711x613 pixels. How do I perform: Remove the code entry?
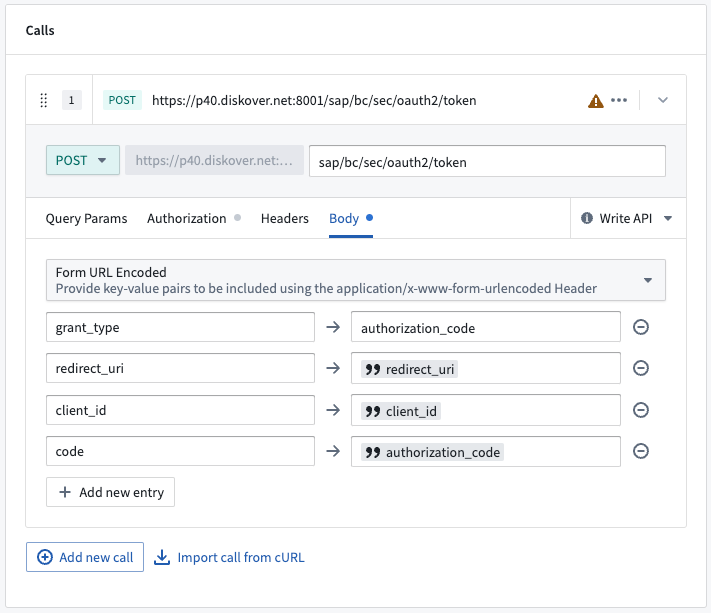(x=641, y=451)
